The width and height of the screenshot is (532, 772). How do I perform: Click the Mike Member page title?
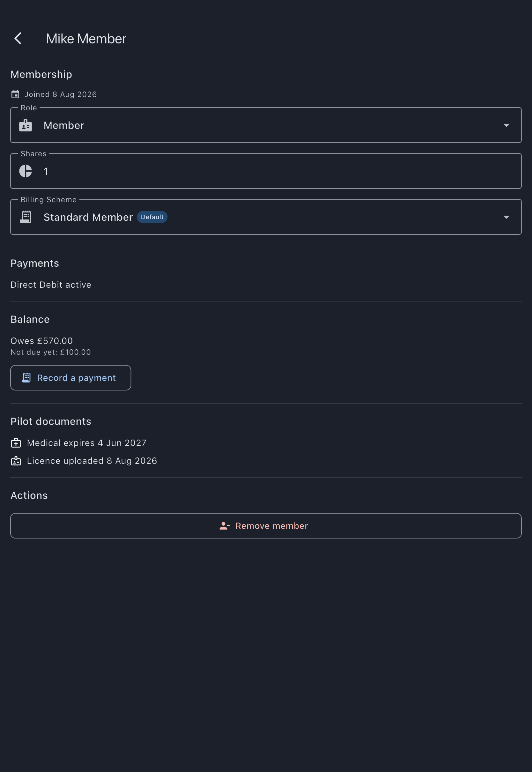point(86,39)
